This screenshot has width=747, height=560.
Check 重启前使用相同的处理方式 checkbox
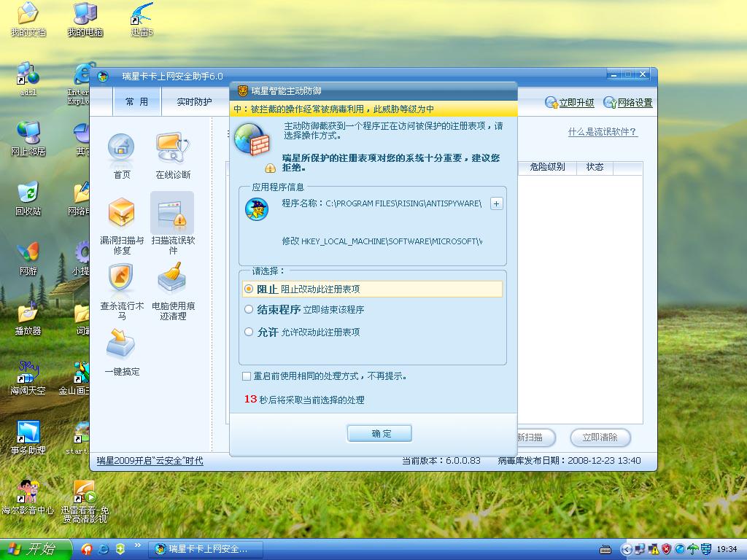click(x=247, y=376)
